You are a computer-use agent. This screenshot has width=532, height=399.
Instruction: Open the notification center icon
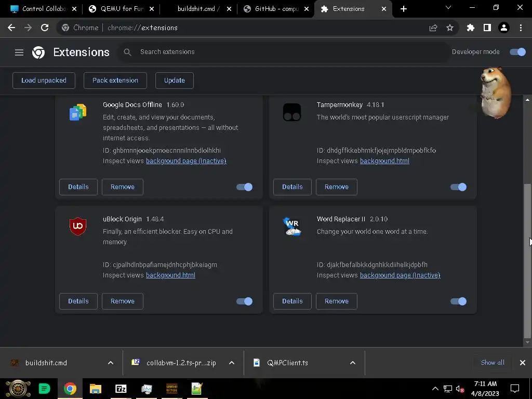(x=515, y=389)
